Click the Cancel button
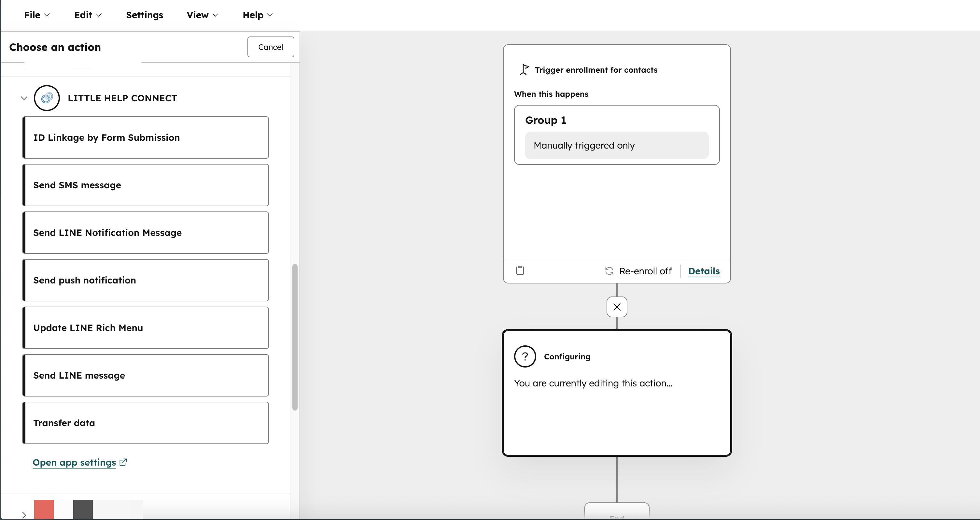 (271, 47)
